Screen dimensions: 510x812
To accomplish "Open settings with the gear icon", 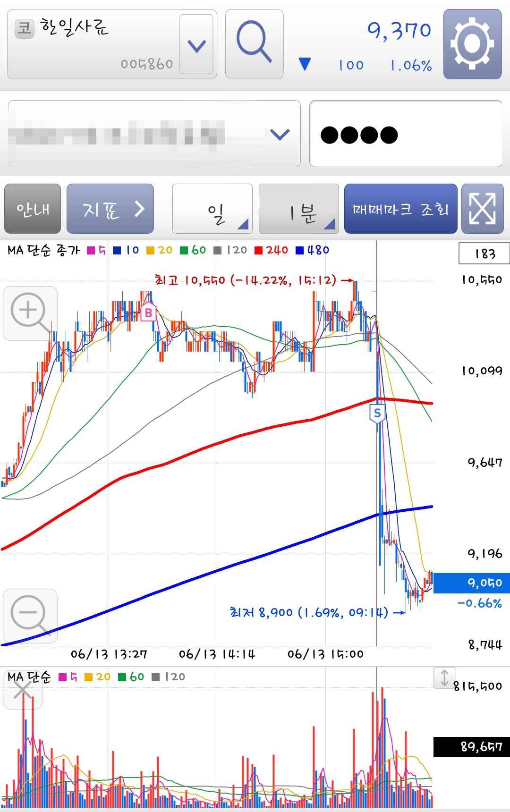I will (x=472, y=44).
